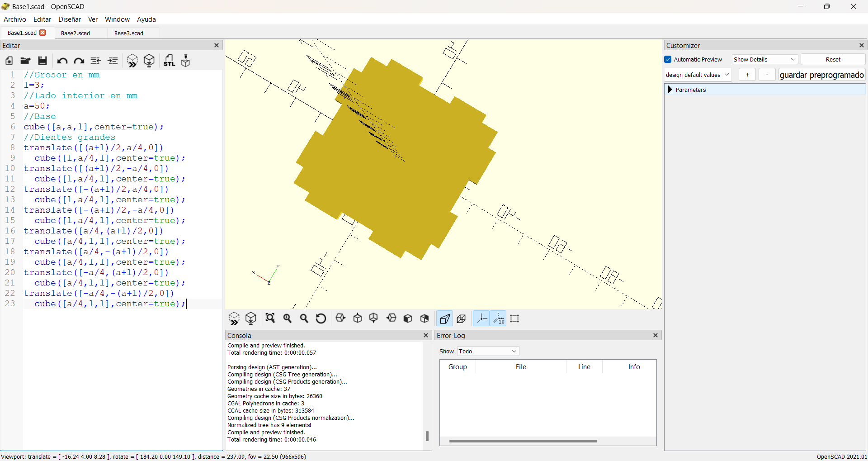Click the guardar preprogramado button

coord(821,75)
